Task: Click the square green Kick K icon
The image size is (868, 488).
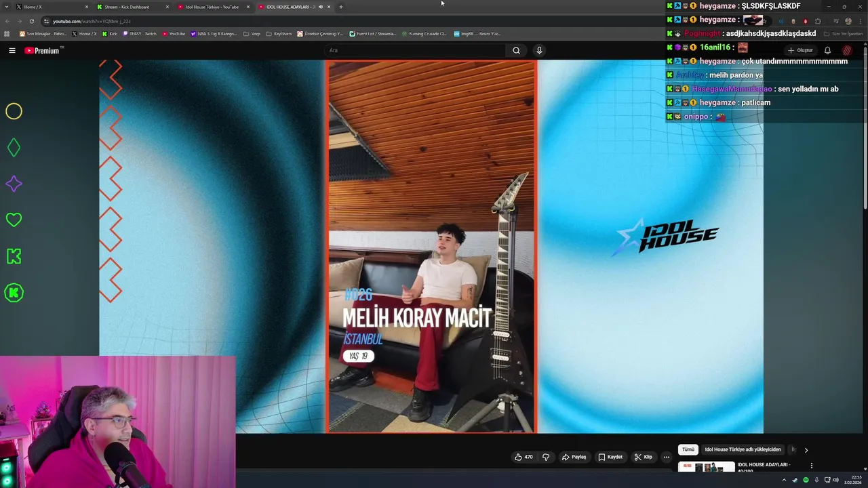Action: click(x=14, y=256)
